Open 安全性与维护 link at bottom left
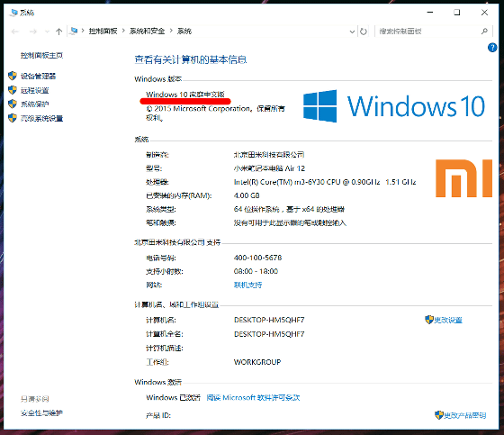Screen dimensions: 504x435 point(41,412)
